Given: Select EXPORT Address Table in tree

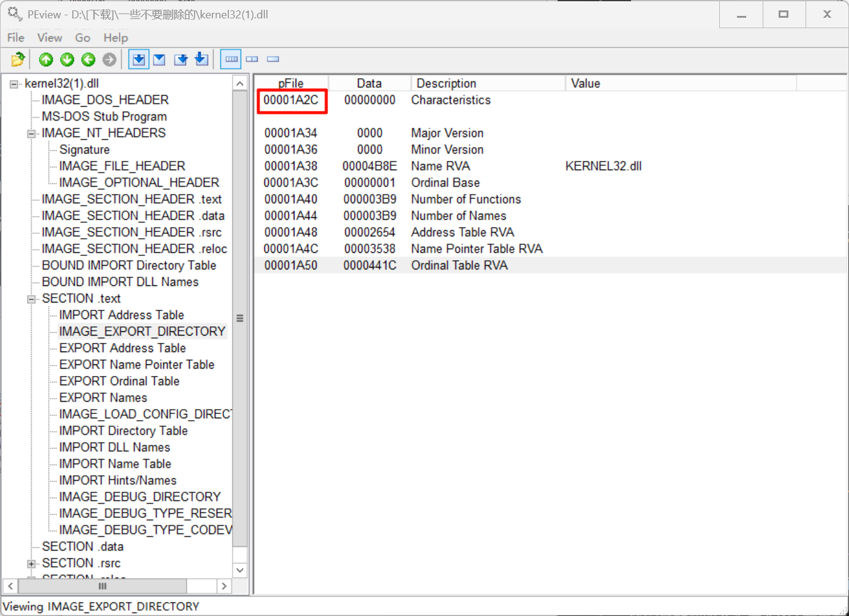Looking at the screenshot, I should (x=122, y=348).
